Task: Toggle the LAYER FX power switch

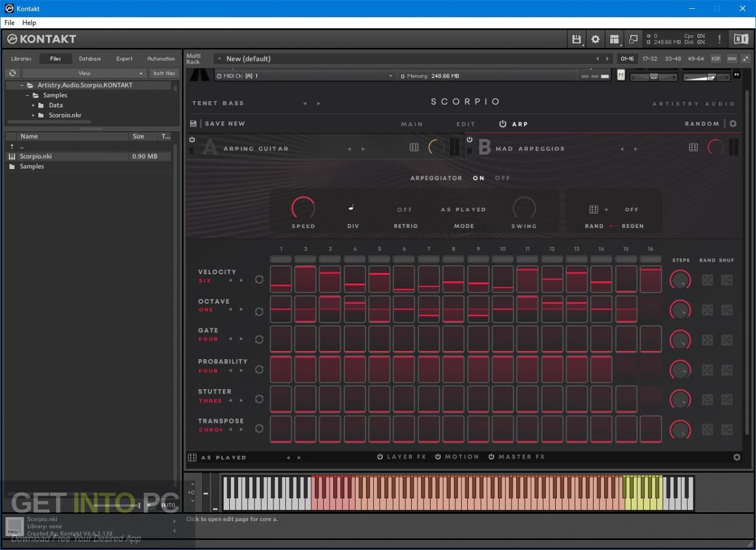Action: pyautogui.click(x=380, y=457)
